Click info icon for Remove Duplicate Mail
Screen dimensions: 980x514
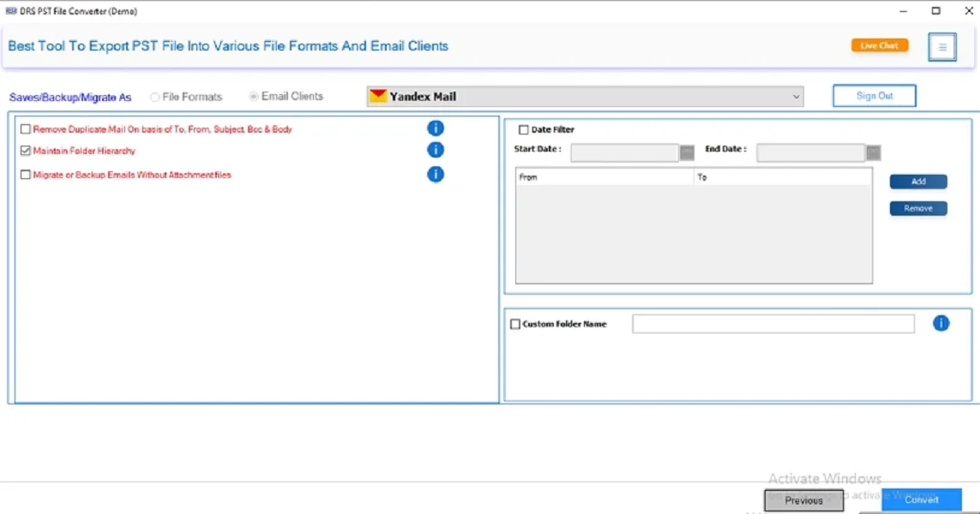pyautogui.click(x=436, y=128)
